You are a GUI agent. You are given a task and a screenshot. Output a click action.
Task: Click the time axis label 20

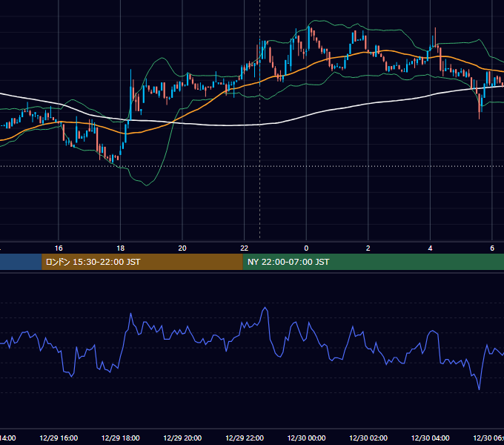pos(182,248)
